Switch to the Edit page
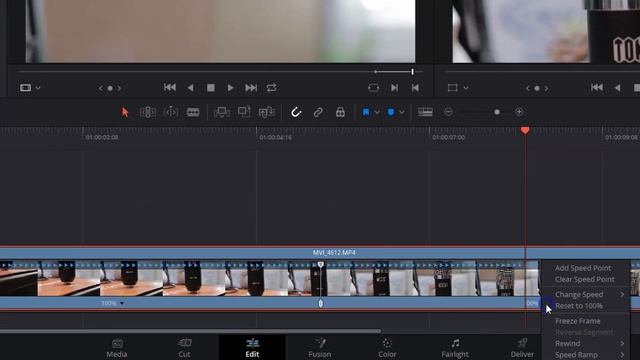 click(252, 348)
